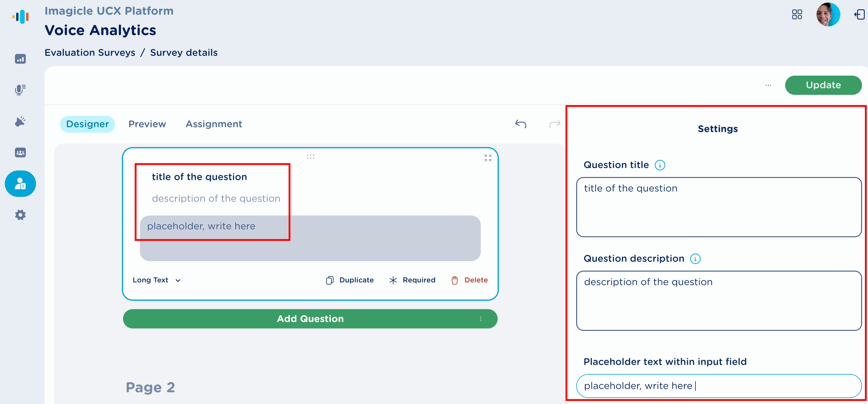
Task: Toggle the Required option on question
Action: [412, 280]
